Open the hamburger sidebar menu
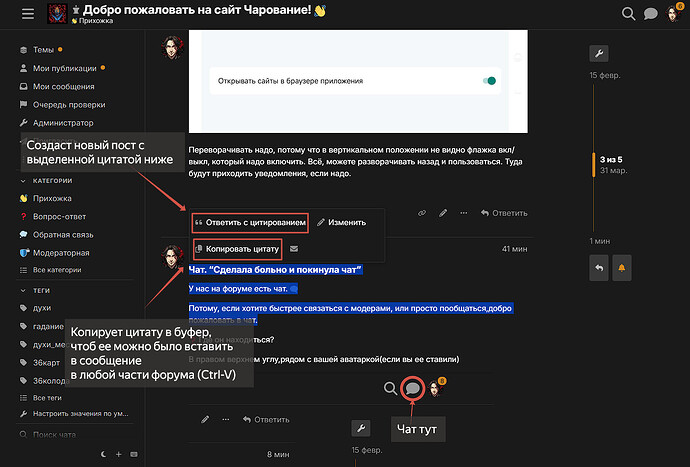 [x=28, y=14]
